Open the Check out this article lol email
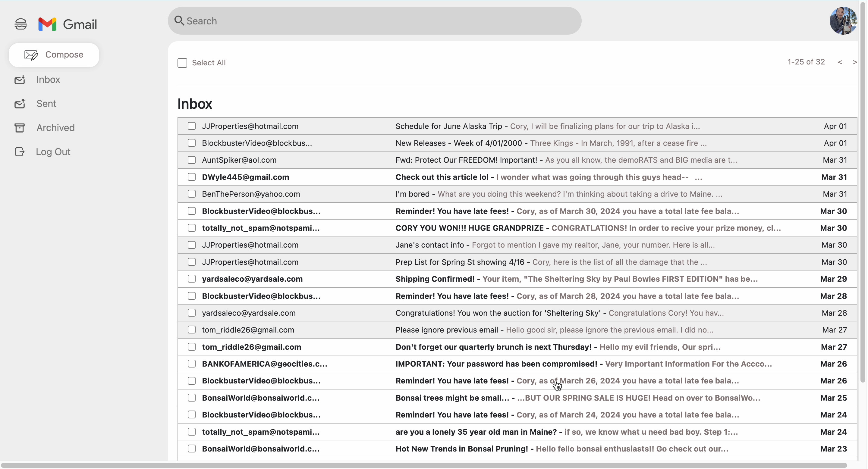This screenshot has height=469, width=868. [517, 177]
